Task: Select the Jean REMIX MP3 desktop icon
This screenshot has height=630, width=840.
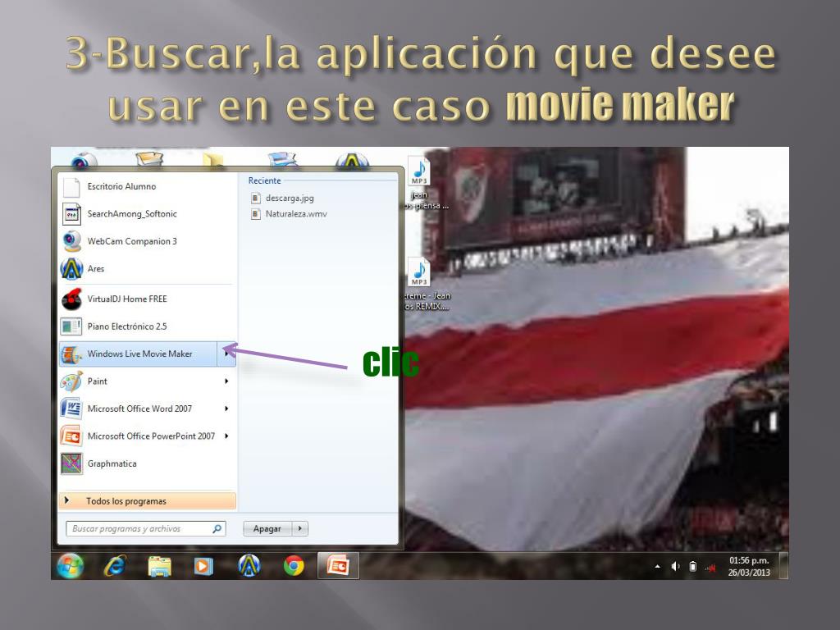Action: 419,284
